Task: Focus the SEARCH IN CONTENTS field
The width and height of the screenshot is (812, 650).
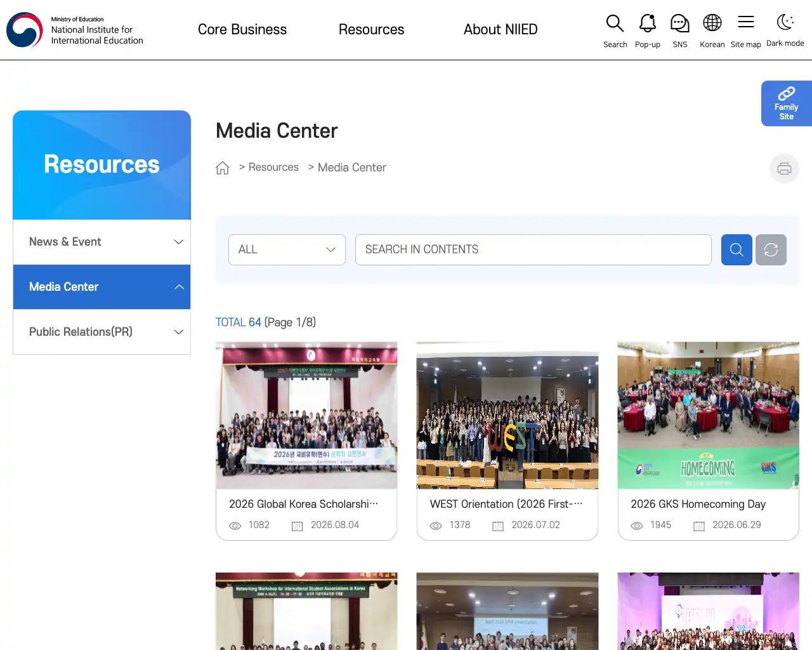Action: tap(534, 249)
